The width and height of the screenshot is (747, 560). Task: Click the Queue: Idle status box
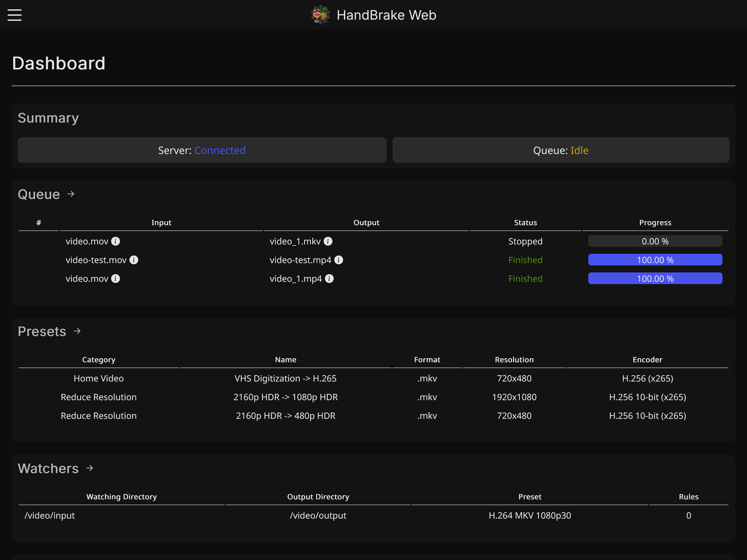point(561,150)
